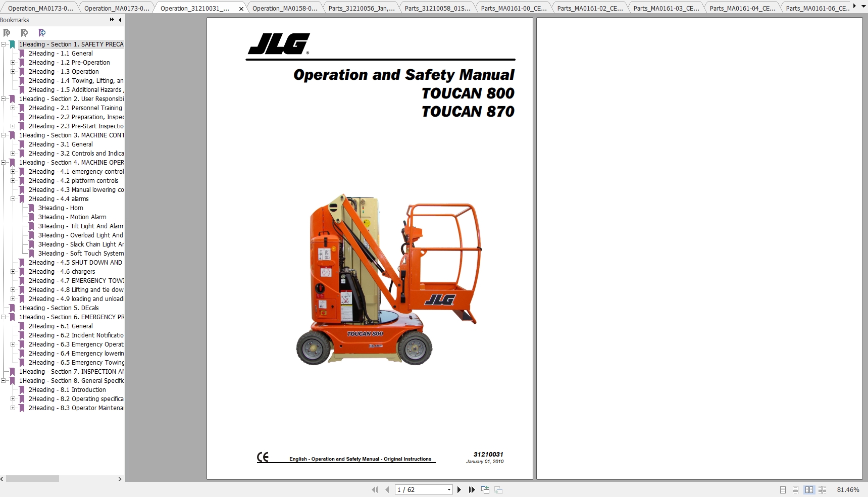The width and height of the screenshot is (868, 497).
Task: Expand the 6.3 Emergency Operation bookmark
Action: tap(13, 344)
